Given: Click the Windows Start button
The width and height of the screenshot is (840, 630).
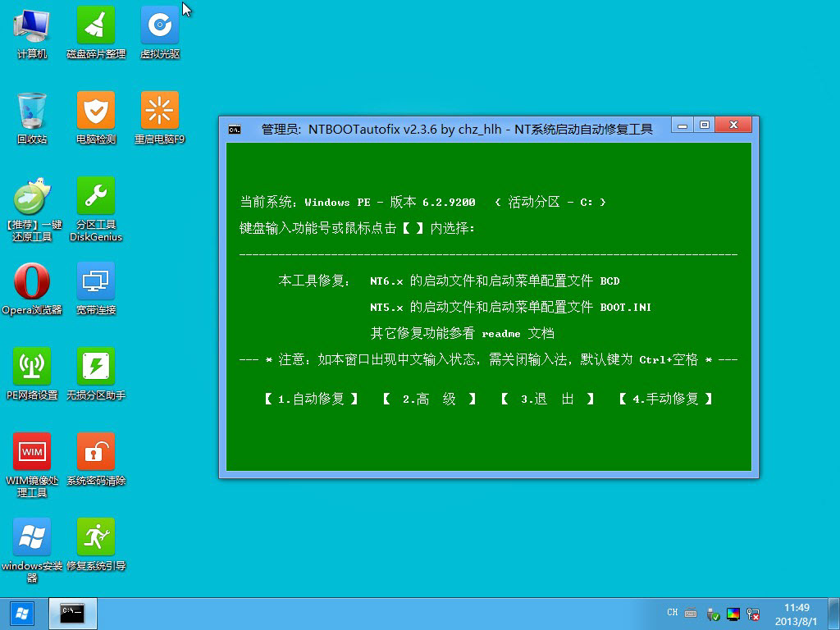Looking at the screenshot, I should click(x=21, y=613).
